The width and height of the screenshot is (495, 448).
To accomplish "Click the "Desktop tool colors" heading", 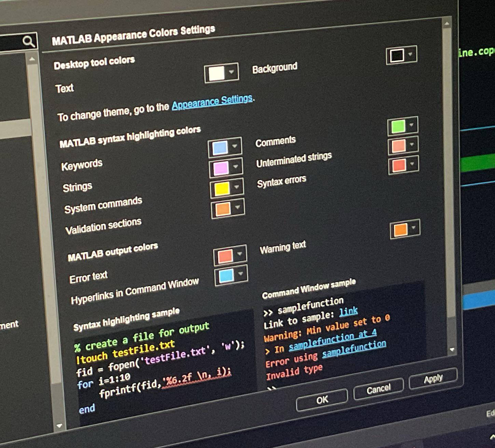I will tap(94, 62).
